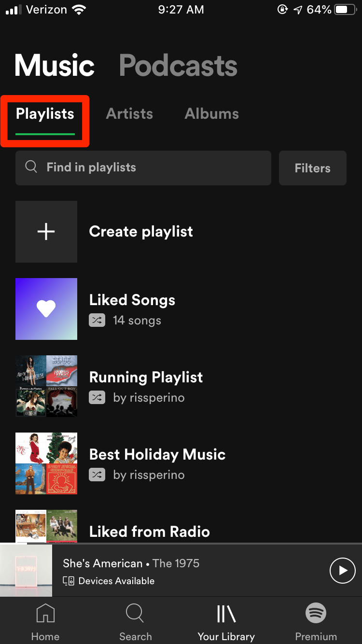Switch to the Podcasts section

point(179,66)
